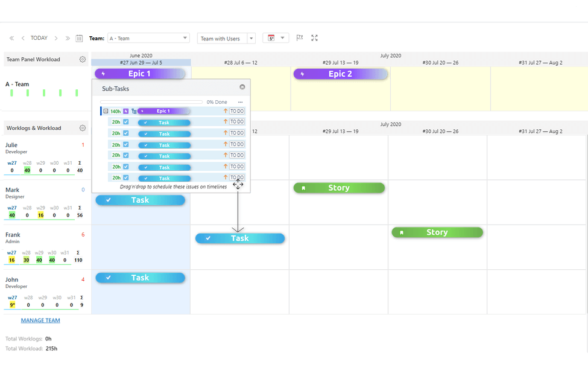Click the flag/milestone icon in the toolbar
588x373 pixels.
(299, 37)
